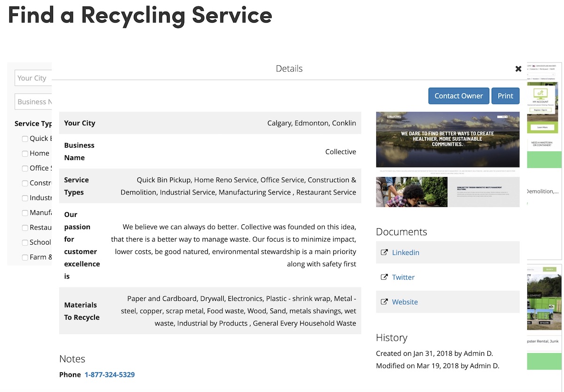Select the city text Calgary, Edmonton, Conklin

(x=312, y=123)
